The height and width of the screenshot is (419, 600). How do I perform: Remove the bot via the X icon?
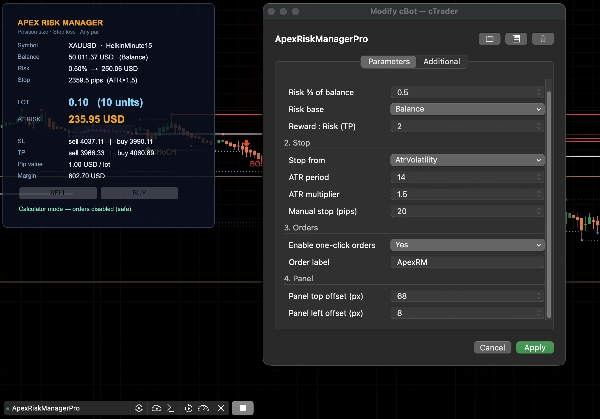221,408
